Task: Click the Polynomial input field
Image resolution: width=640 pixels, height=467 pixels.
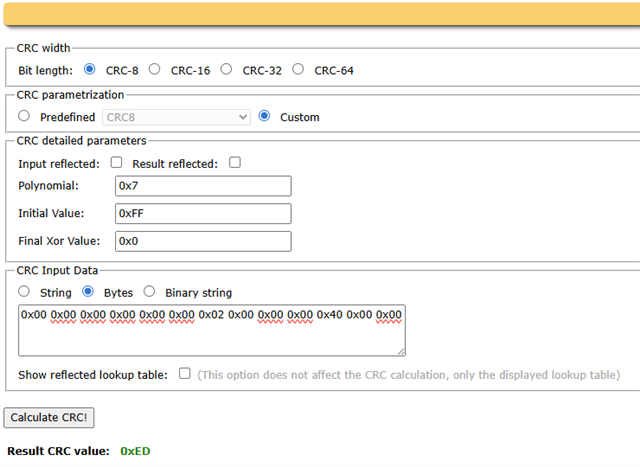Action: click(203, 186)
